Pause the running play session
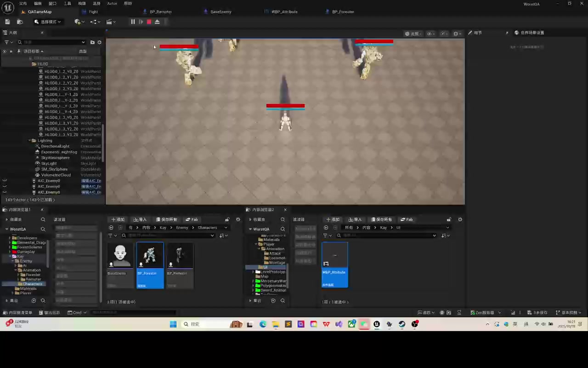 [133, 22]
